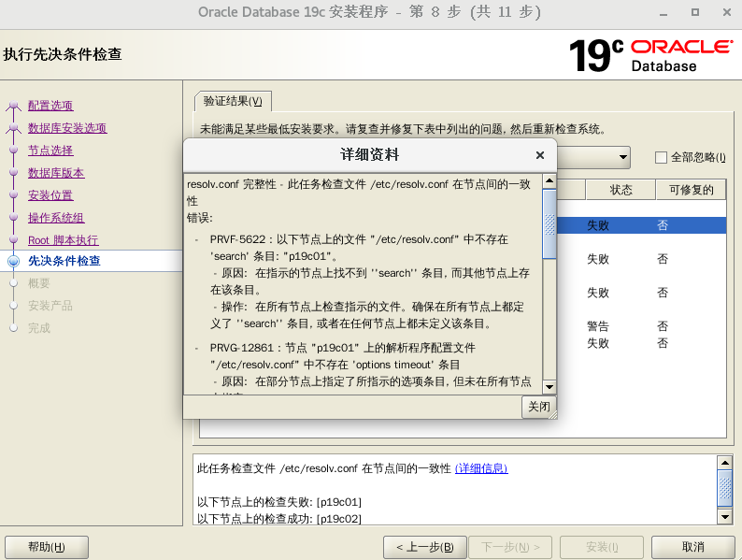Screen dimensions: 742x560
Task: Click the 以下节点上的检查成功: [p19c02] line
Action: pos(279,519)
